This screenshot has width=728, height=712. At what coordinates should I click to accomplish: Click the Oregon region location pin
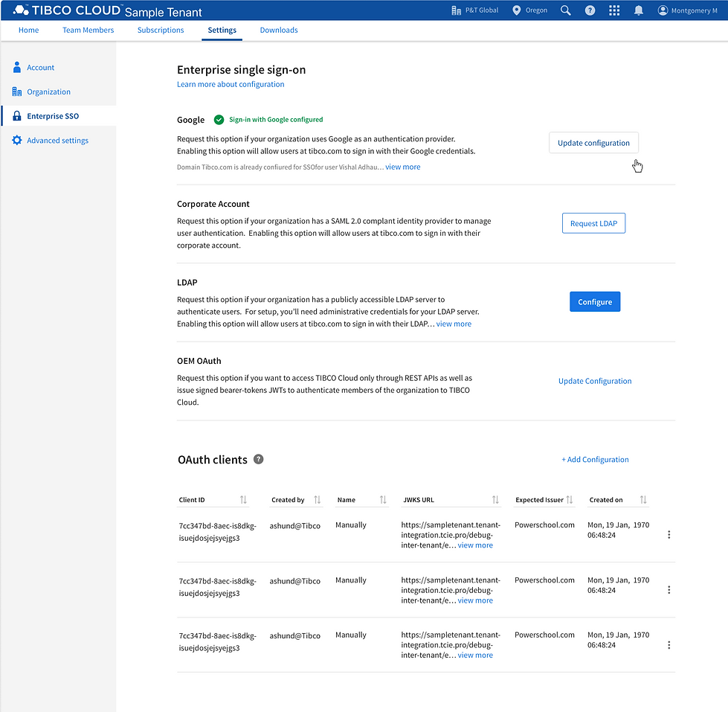(x=516, y=10)
